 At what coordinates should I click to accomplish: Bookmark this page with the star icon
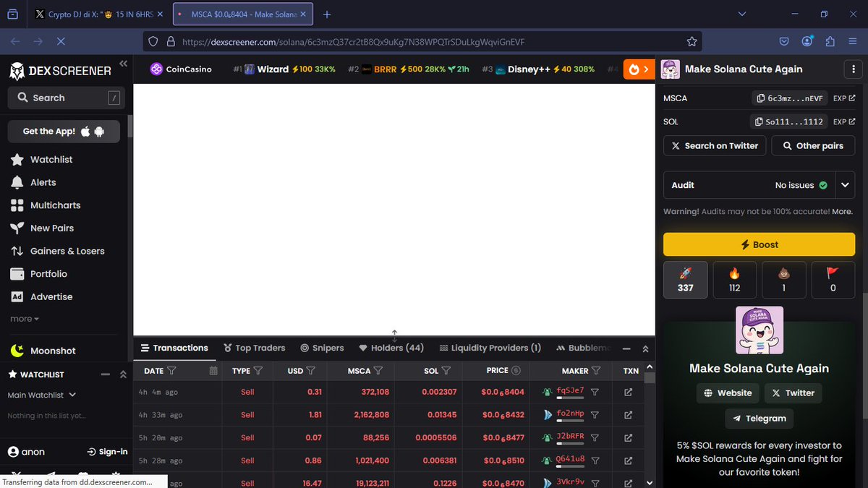coord(692,42)
